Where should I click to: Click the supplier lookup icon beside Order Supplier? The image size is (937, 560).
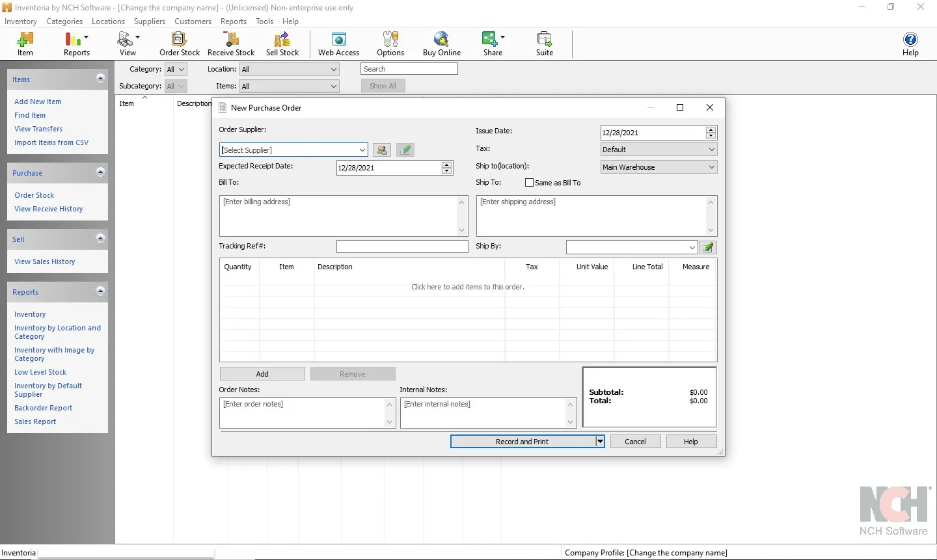click(382, 150)
